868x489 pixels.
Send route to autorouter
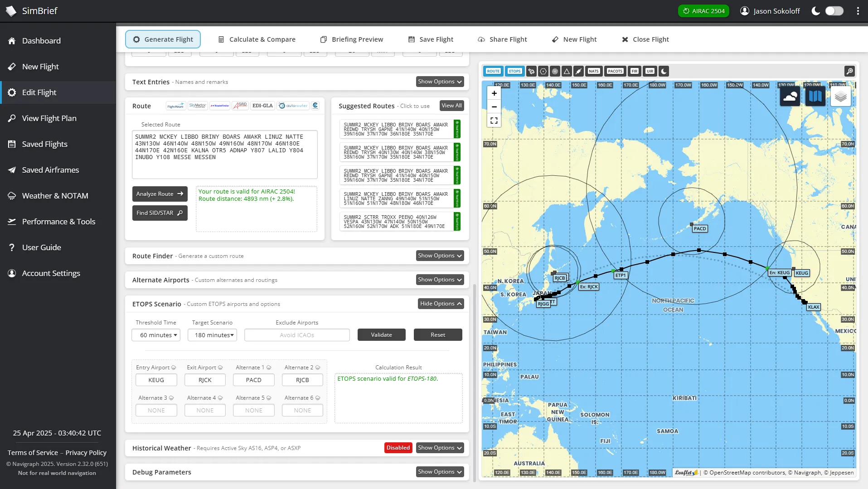293,105
